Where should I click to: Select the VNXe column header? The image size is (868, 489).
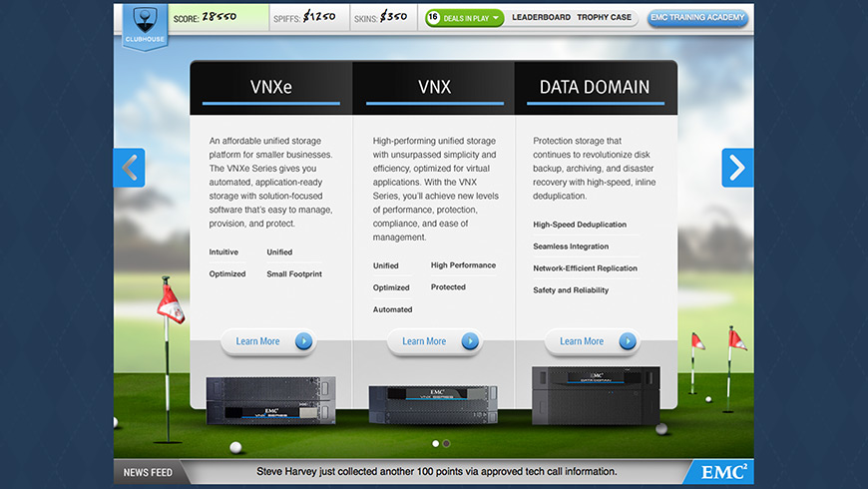point(271,88)
